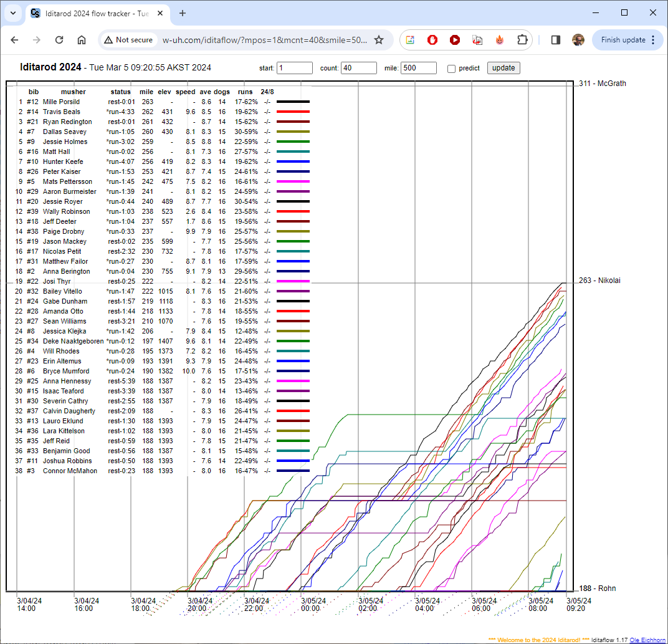Open the Extensions puzzle icon

[x=522, y=40]
